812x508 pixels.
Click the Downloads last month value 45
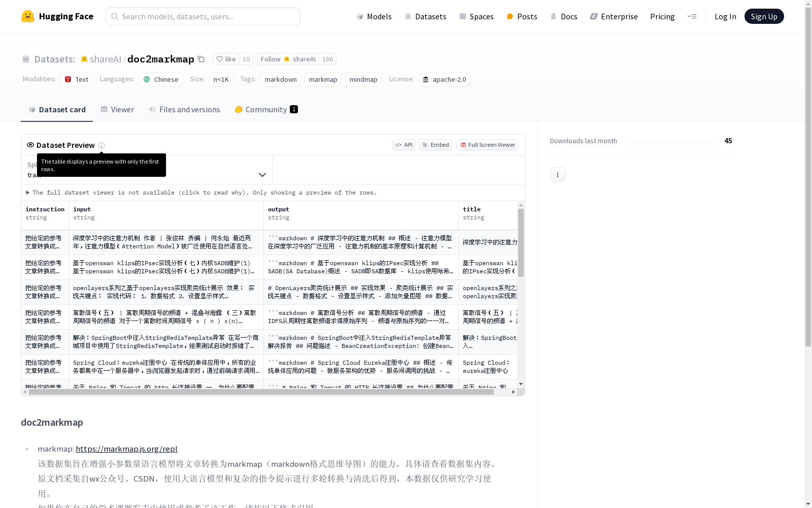pos(728,141)
